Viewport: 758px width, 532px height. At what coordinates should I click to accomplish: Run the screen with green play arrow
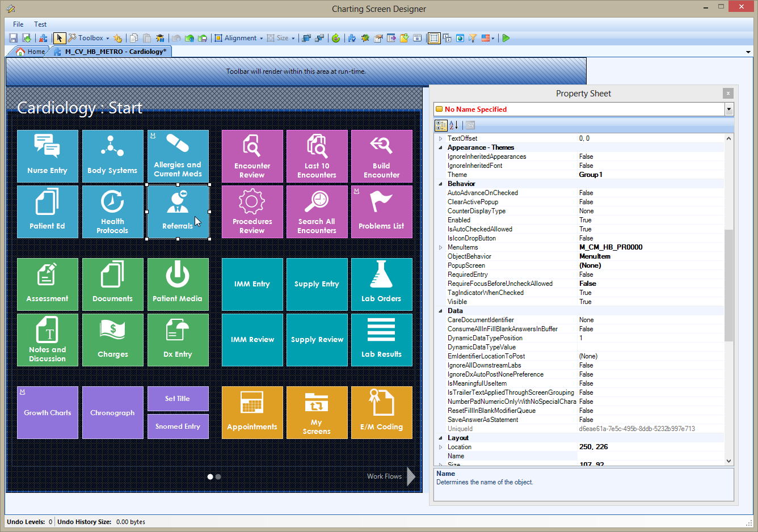(x=506, y=38)
